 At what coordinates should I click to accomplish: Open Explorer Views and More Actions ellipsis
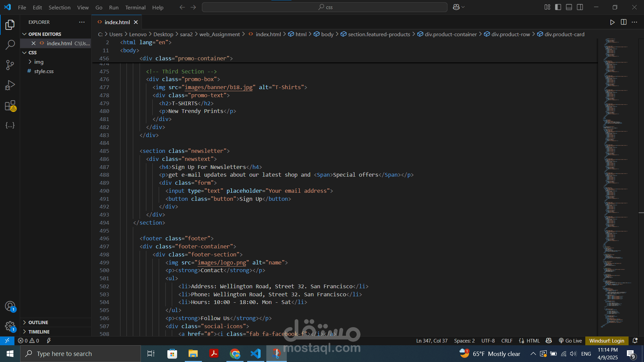pyautogui.click(x=82, y=22)
